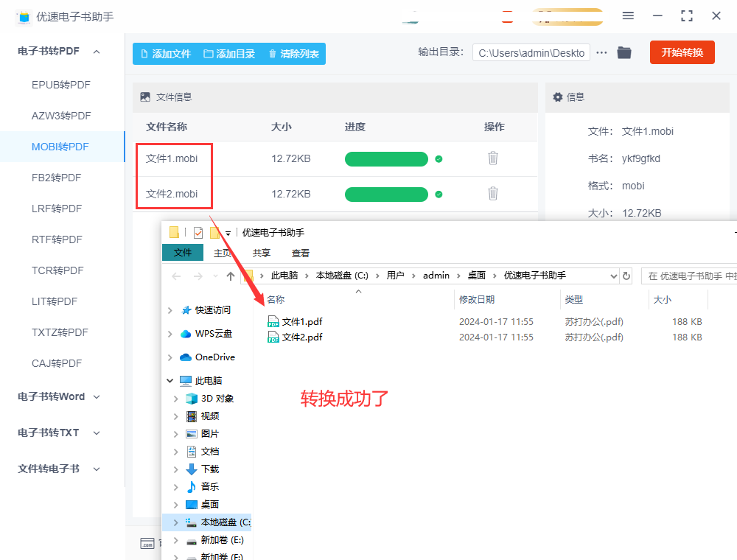Image resolution: width=737 pixels, height=560 pixels.
Task: Expand the 电子书转TXT section
Action: [97, 433]
